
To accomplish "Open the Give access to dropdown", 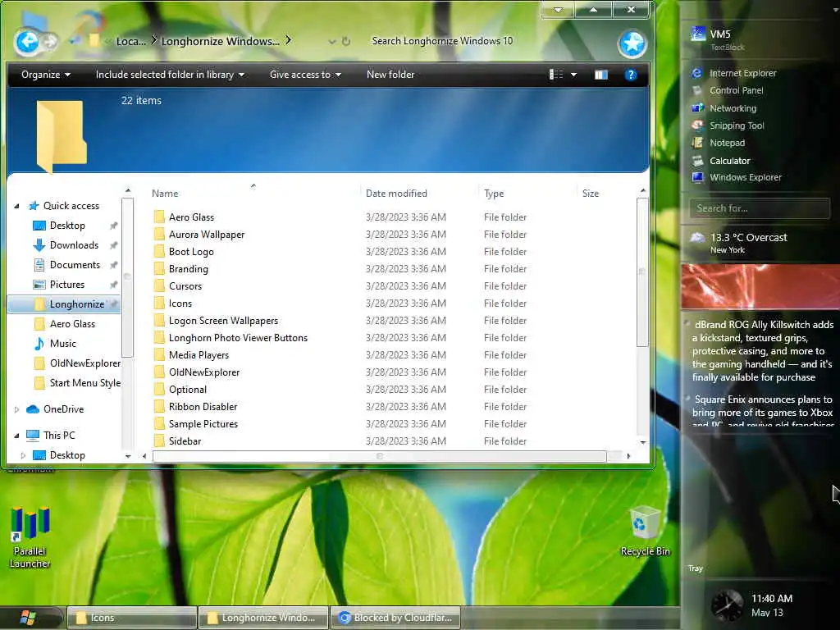I will 305,75.
